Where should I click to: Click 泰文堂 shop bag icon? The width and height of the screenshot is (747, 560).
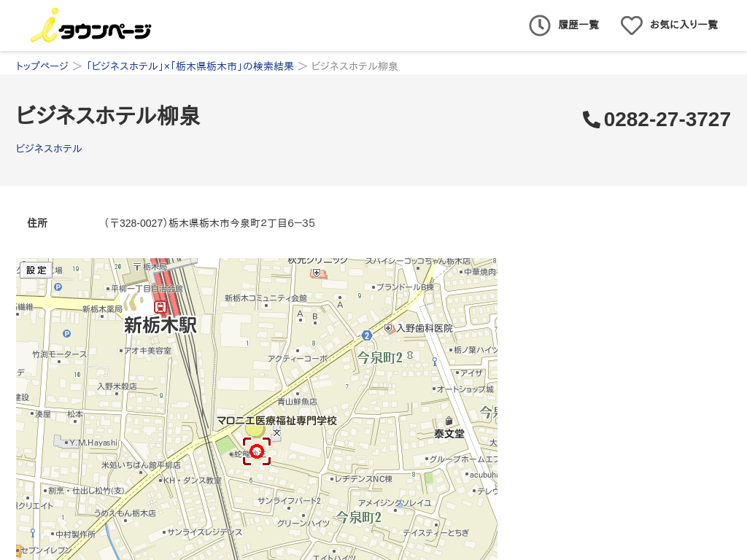point(449,421)
